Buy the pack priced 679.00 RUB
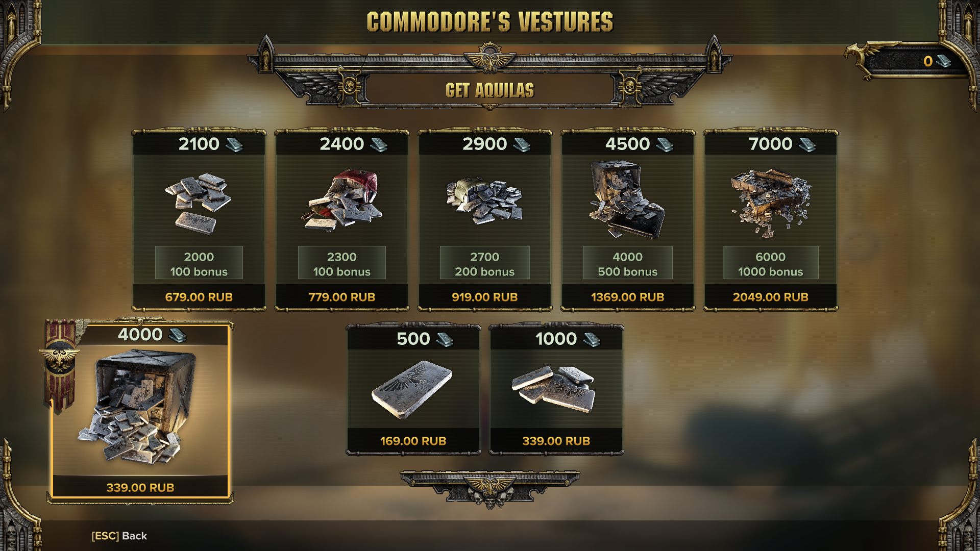The image size is (980, 551). [199, 297]
